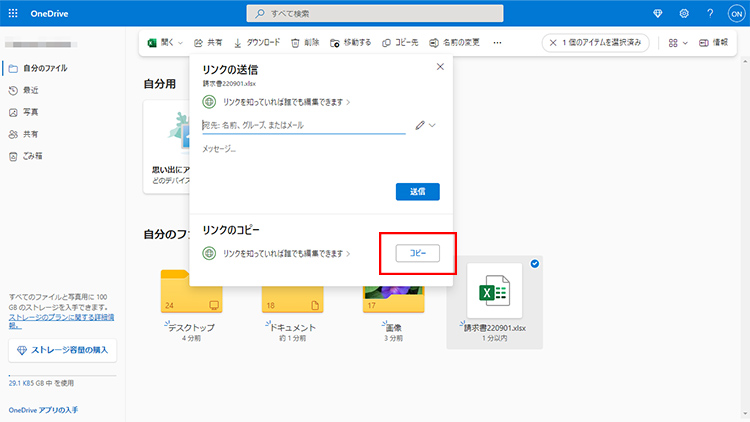Click the コピー copy link button
The height and width of the screenshot is (422, 750).
[417, 254]
